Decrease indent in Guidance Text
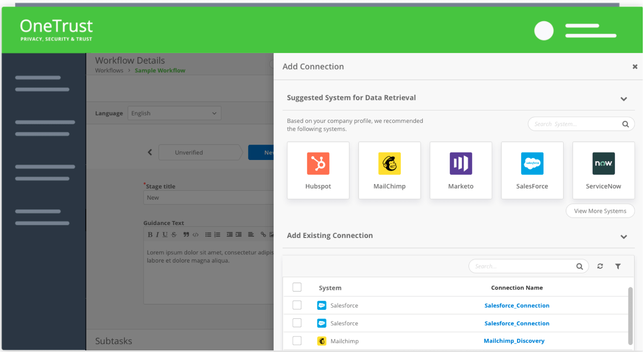The width and height of the screenshot is (644, 352). (x=230, y=235)
